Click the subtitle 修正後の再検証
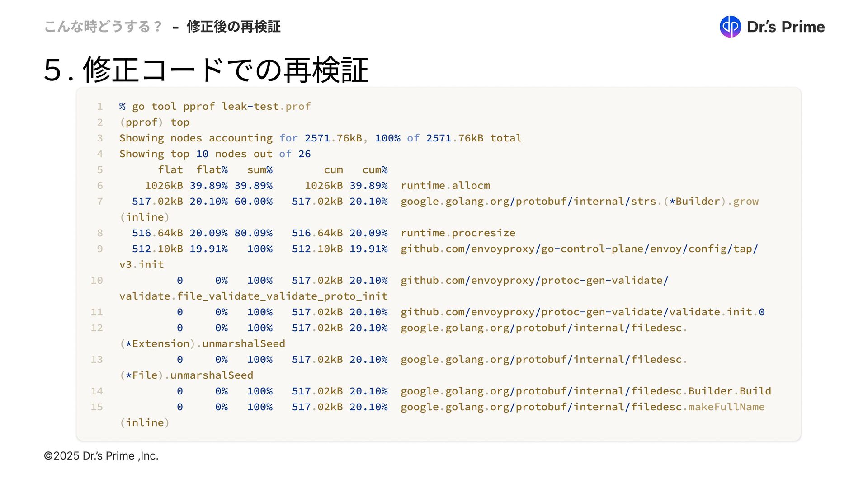 [x=233, y=27]
